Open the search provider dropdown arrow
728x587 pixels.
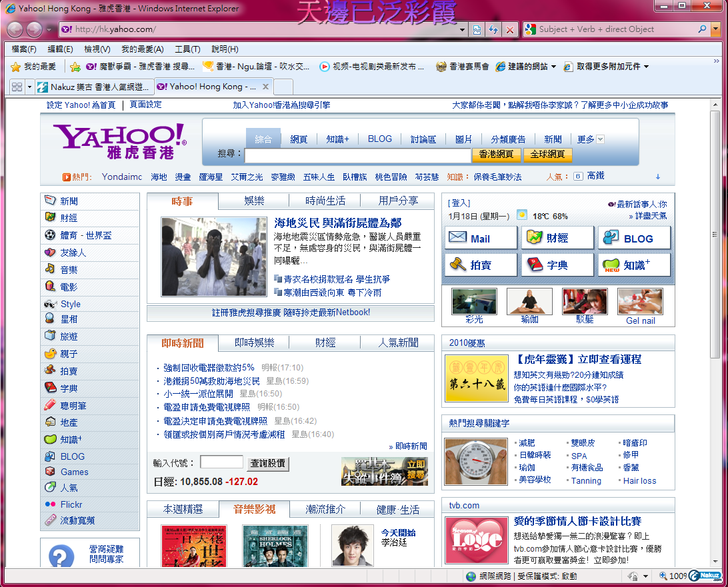click(715, 29)
